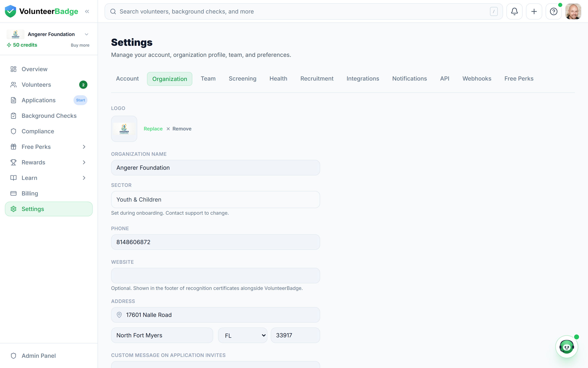
Task: Click the credits lightning bolt icon
Action: (9, 45)
